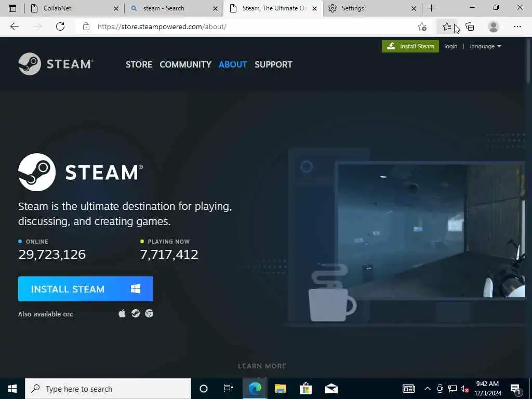Image resolution: width=532 pixels, height=399 pixels.
Task: Open Task View on the taskbar
Action: (x=229, y=389)
